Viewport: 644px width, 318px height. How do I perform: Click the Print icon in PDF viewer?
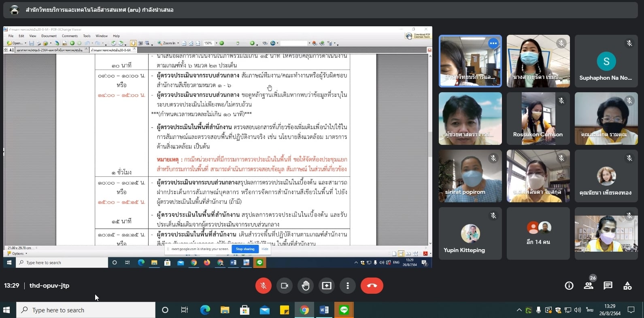click(x=38, y=43)
